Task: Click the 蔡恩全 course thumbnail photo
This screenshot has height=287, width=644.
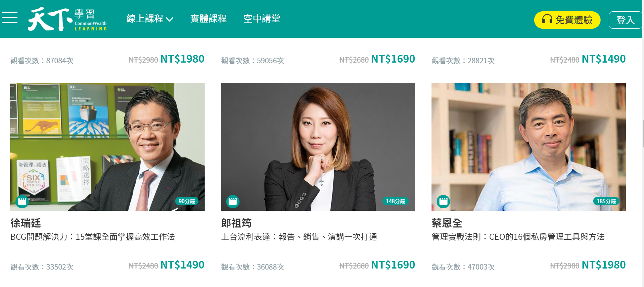Action: [x=529, y=147]
